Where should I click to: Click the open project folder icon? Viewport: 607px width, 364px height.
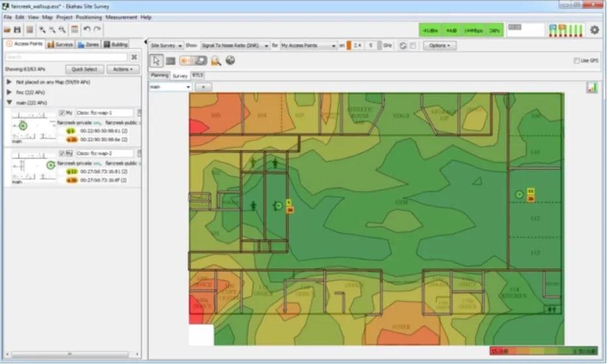pyautogui.click(x=7, y=30)
